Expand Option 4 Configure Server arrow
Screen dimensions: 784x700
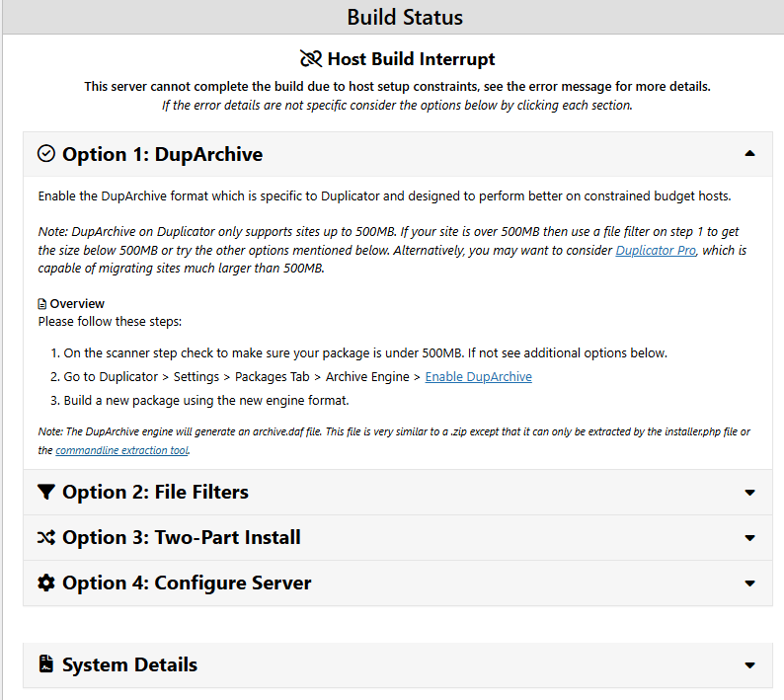pos(749,583)
